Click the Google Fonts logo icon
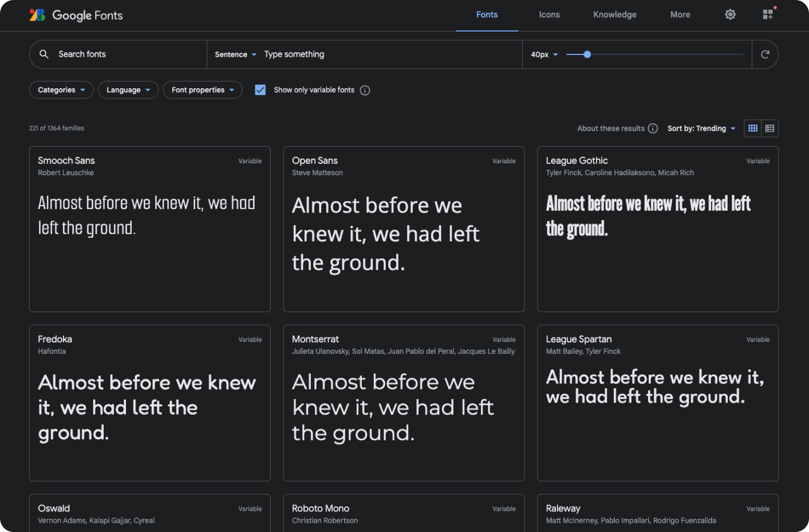Image resolution: width=809 pixels, height=532 pixels. 37,15
